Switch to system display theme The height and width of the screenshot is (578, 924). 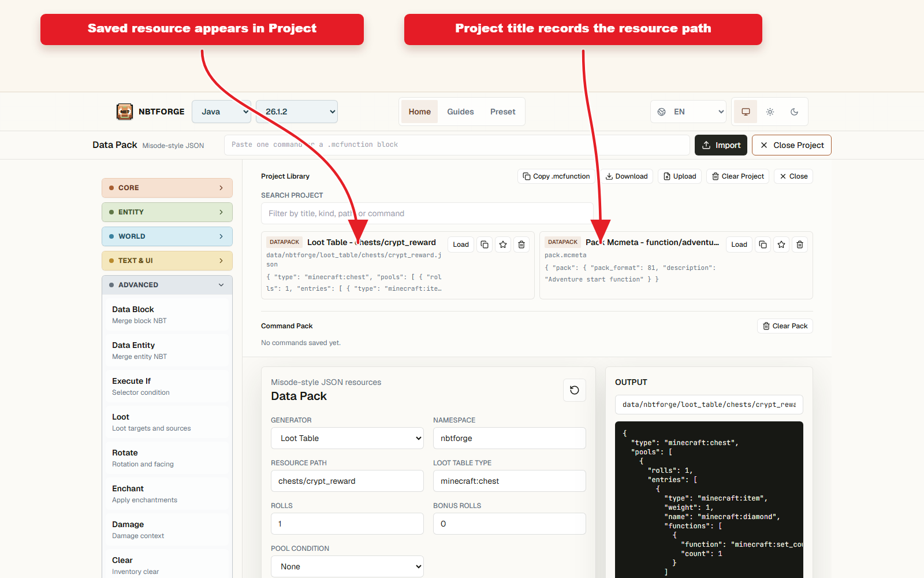746,112
